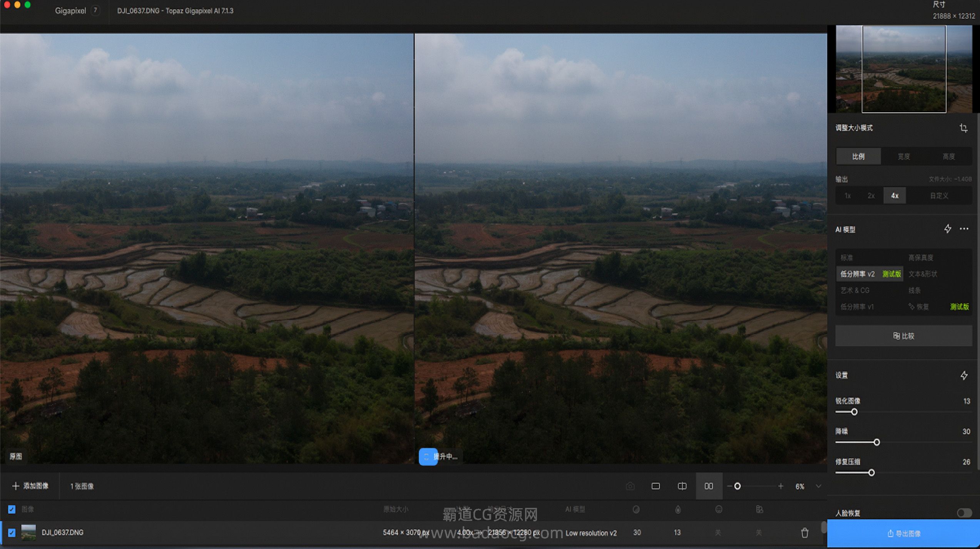Click the zoom level slider handle
Image resolution: width=980 pixels, height=549 pixels.
coord(738,486)
